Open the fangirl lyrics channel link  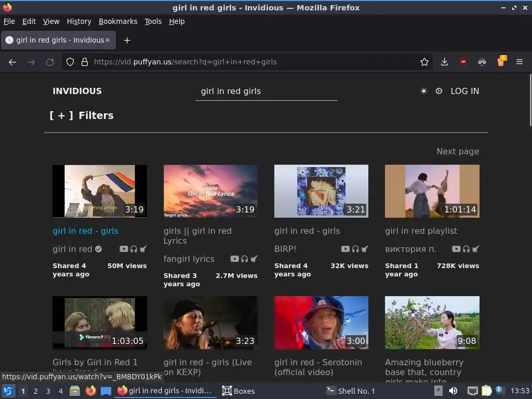(189, 259)
